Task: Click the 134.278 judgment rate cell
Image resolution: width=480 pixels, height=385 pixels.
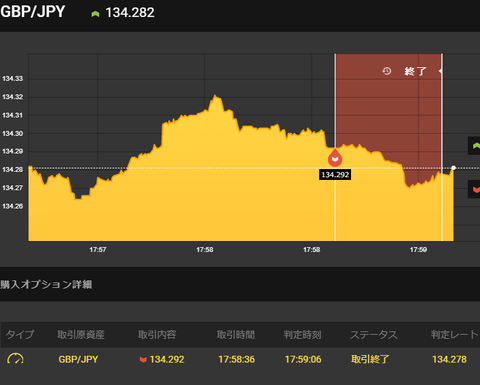Action: pyautogui.click(x=449, y=359)
